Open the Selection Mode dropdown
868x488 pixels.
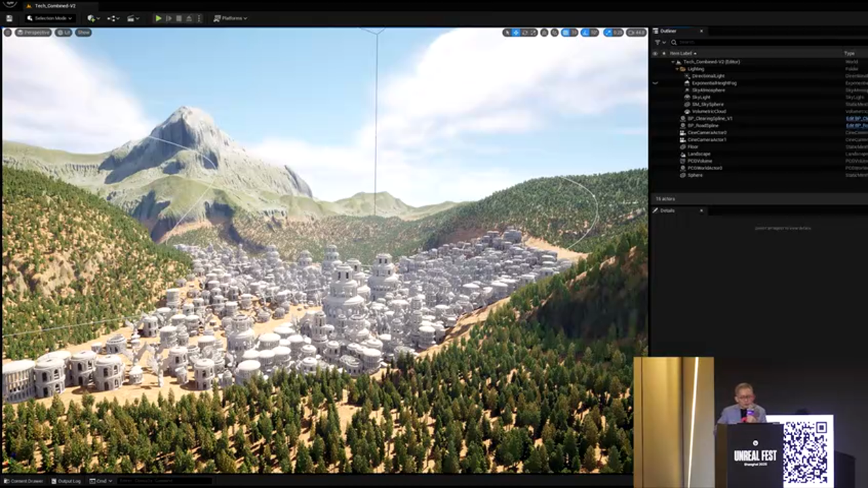click(x=50, y=18)
